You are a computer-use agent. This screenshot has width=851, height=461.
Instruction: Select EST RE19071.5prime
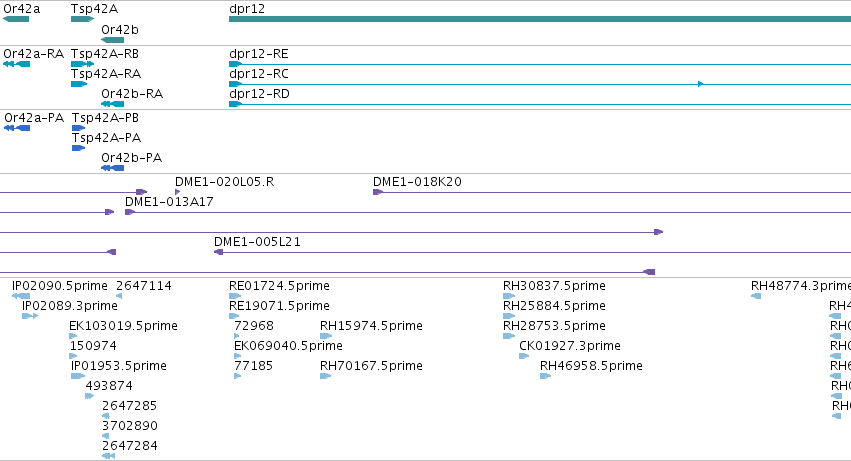click(234, 316)
